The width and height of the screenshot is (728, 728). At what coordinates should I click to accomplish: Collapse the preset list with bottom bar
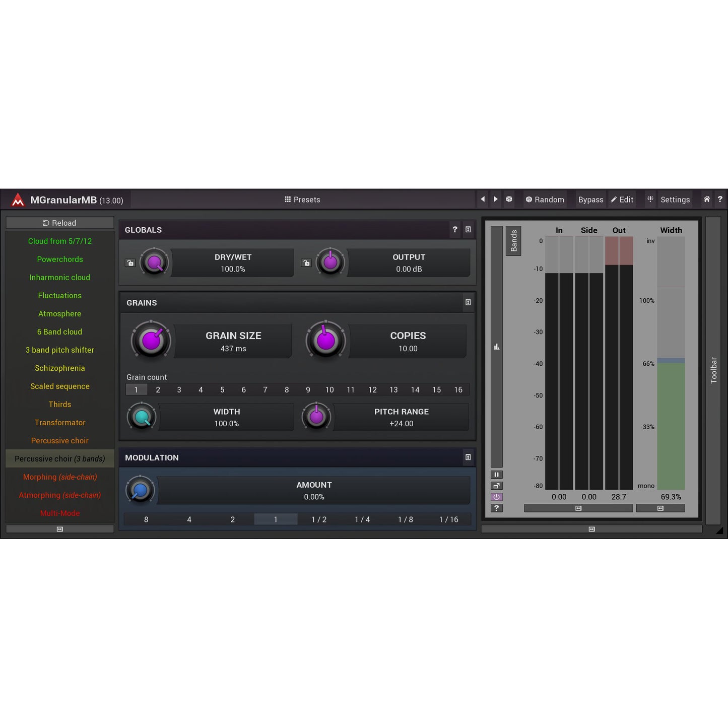(60, 529)
